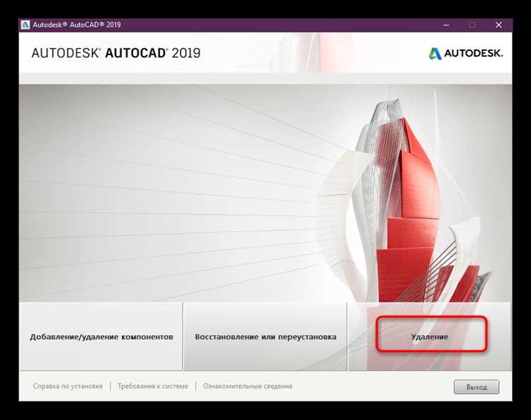
Task: Open Требования к системе link
Action: (153, 386)
